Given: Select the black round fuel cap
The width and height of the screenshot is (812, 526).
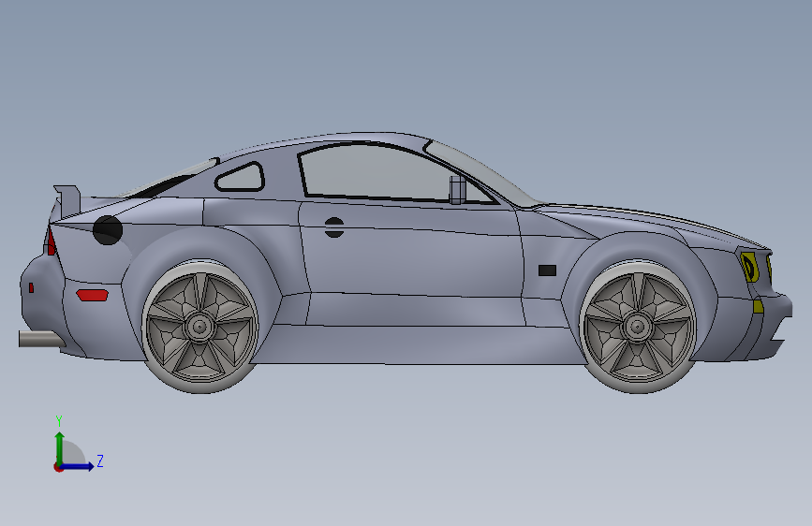Looking at the screenshot, I should pyautogui.click(x=108, y=230).
